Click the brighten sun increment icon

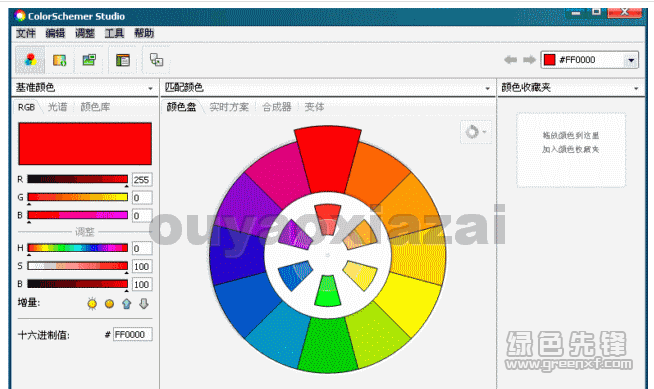pos(92,304)
